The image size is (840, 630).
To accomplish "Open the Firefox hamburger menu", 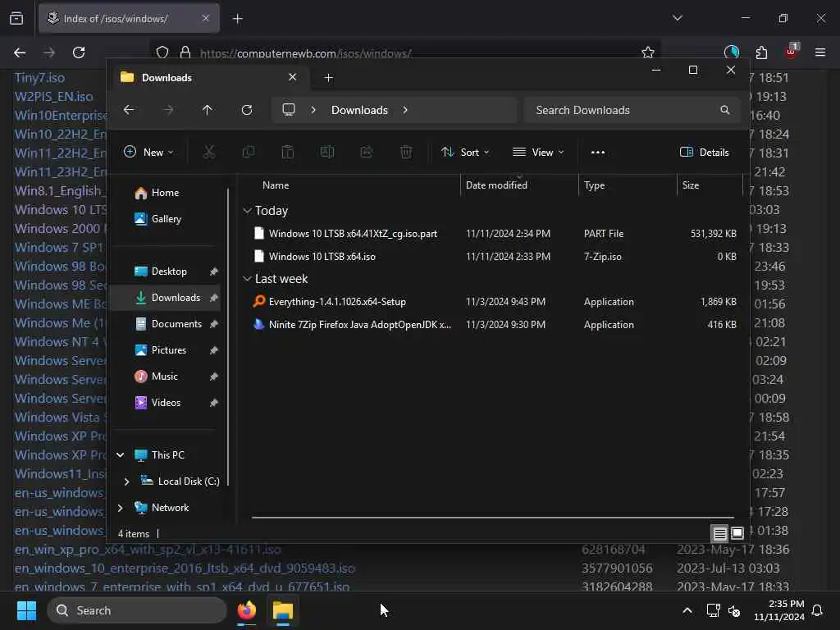I will tap(820, 52).
